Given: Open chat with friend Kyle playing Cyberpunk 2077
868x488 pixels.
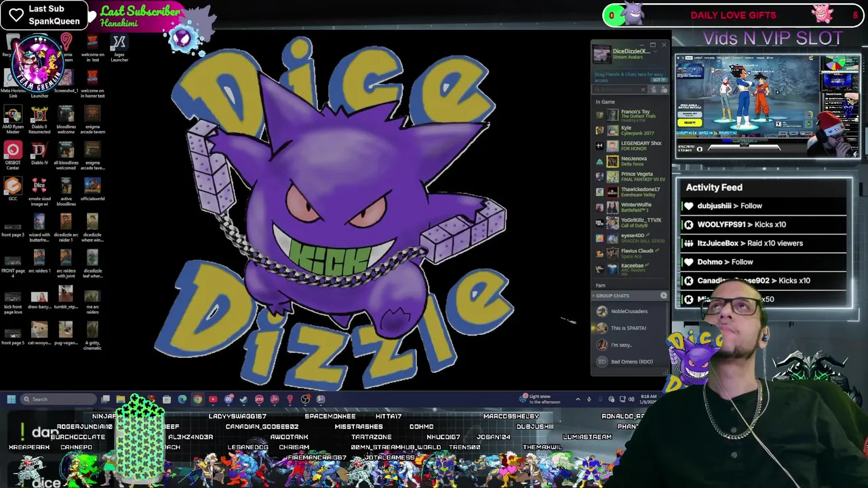Looking at the screenshot, I should (631, 130).
